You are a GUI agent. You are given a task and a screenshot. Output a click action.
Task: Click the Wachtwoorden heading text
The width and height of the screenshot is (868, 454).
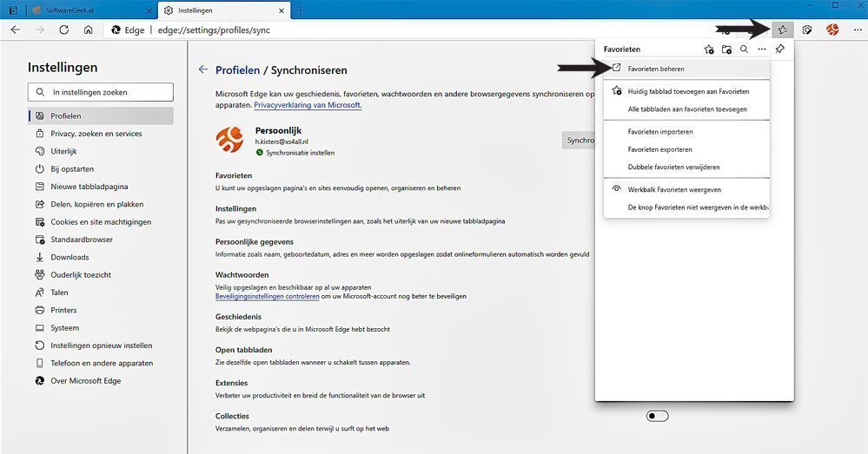click(x=242, y=275)
